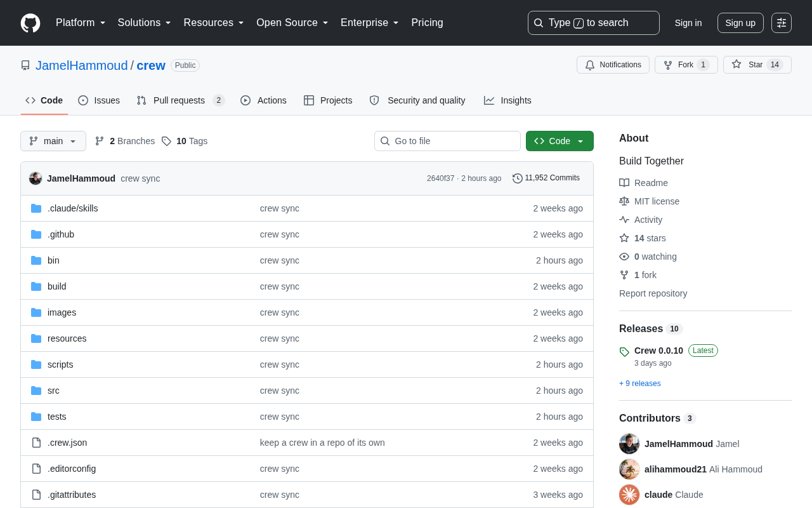812x508 pixels.
Task: Expand the Open Source menu
Action: pyautogui.click(x=292, y=23)
